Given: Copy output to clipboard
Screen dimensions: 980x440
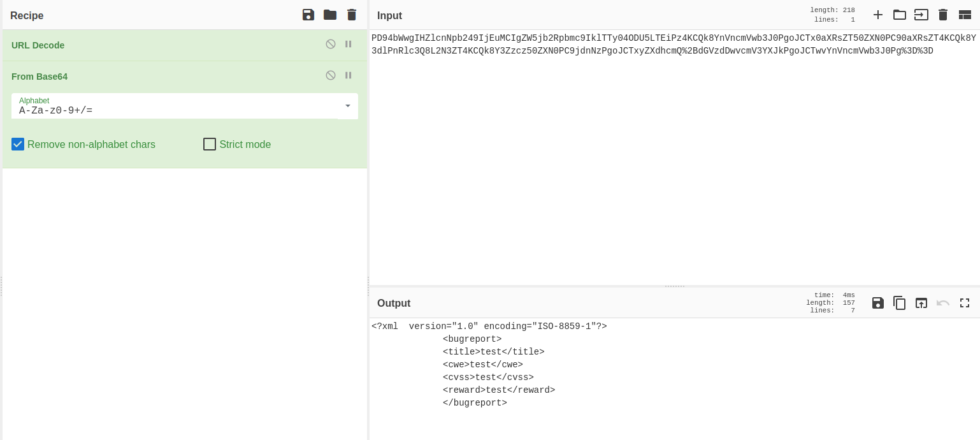Looking at the screenshot, I should [900, 303].
